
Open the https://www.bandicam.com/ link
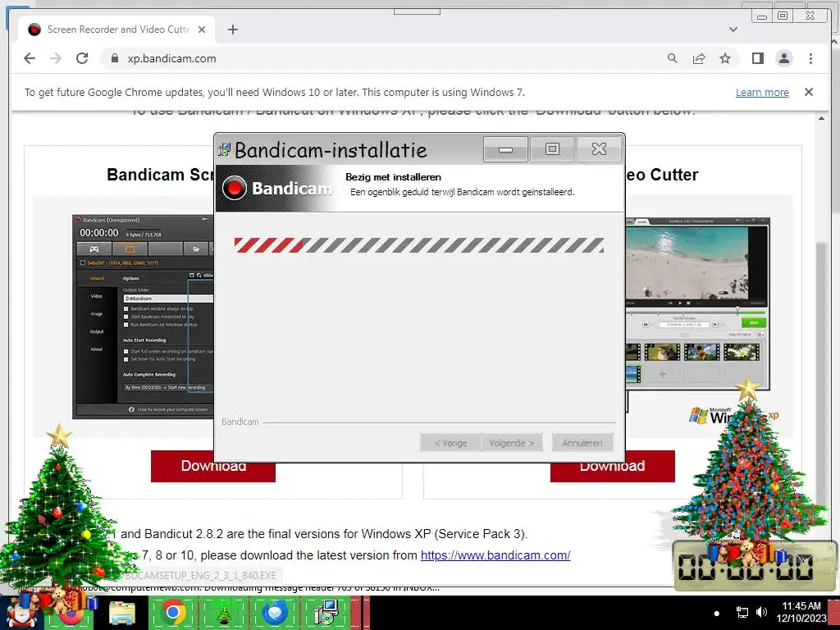495,555
